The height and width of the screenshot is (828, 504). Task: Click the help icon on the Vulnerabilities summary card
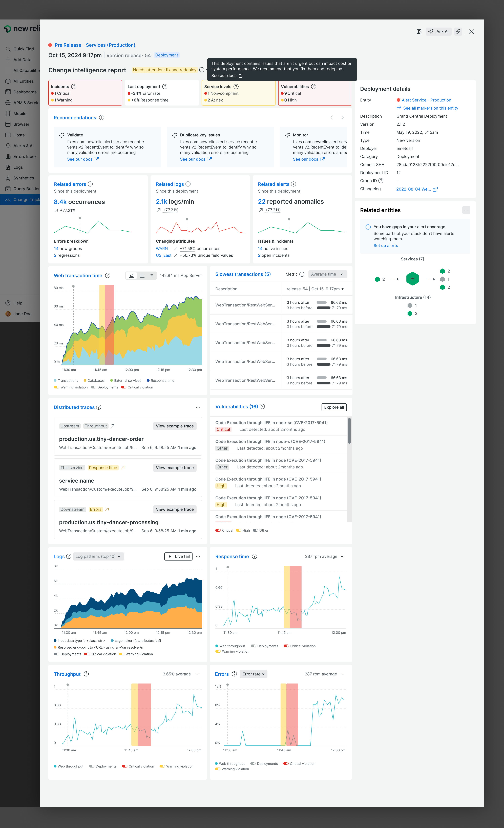click(313, 87)
